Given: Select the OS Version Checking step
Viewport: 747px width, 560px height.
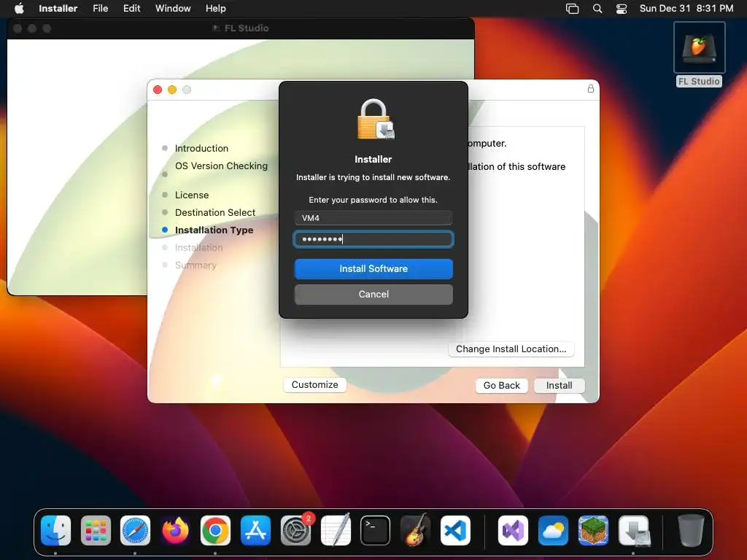Looking at the screenshot, I should click(221, 166).
